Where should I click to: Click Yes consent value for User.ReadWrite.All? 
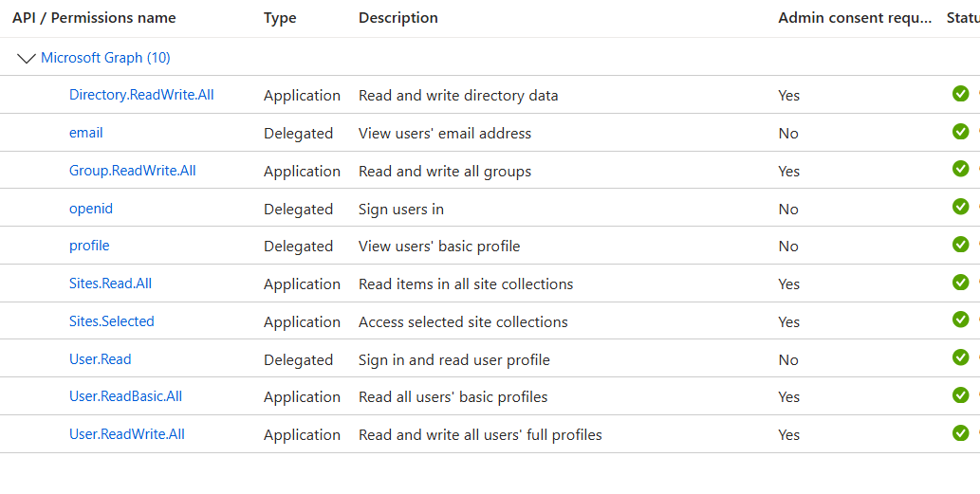point(788,434)
